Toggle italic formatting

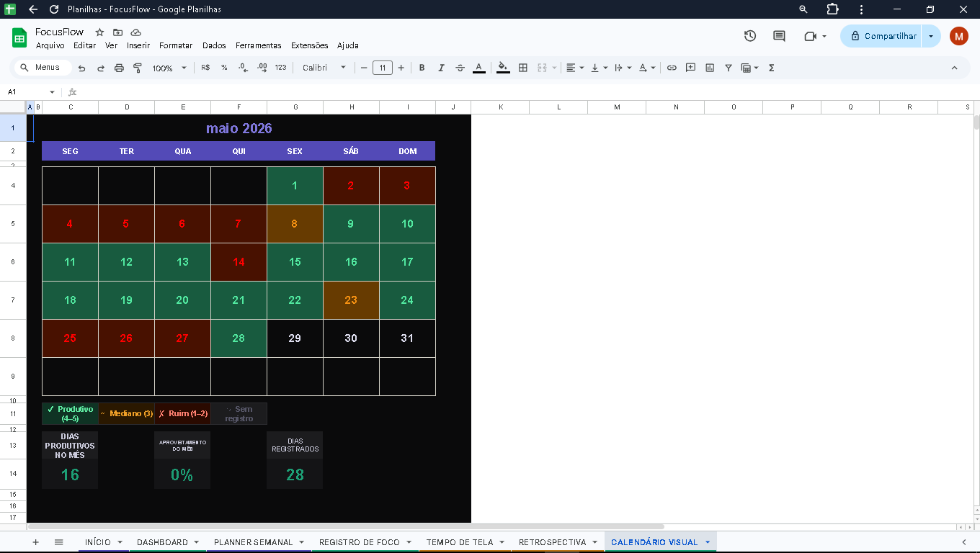click(x=441, y=68)
